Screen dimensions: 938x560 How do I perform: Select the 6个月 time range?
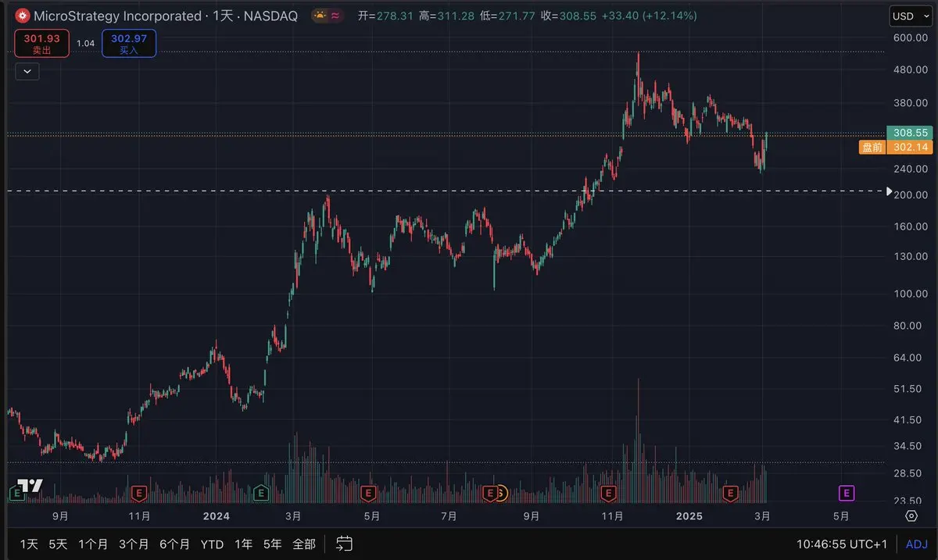(x=174, y=544)
